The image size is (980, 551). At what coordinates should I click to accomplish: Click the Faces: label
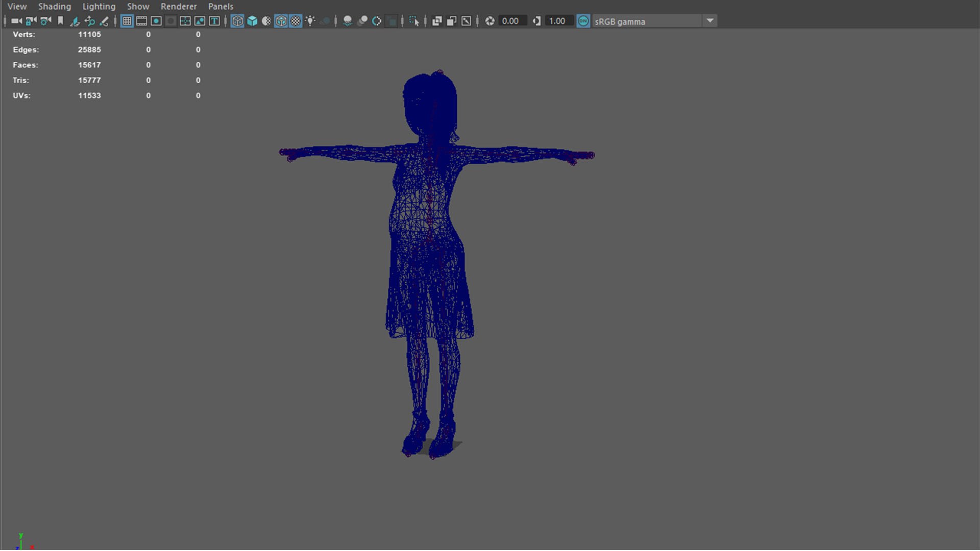click(x=26, y=65)
